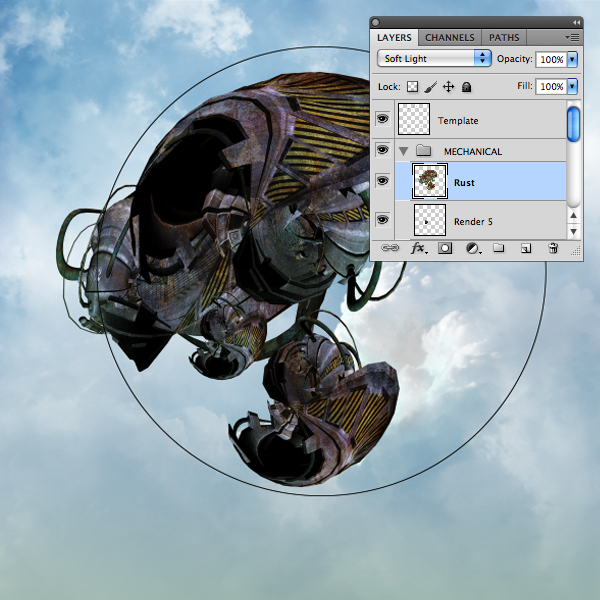
Task: Click the Render 5 layer thumbnail
Action: pyautogui.click(x=430, y=220)
